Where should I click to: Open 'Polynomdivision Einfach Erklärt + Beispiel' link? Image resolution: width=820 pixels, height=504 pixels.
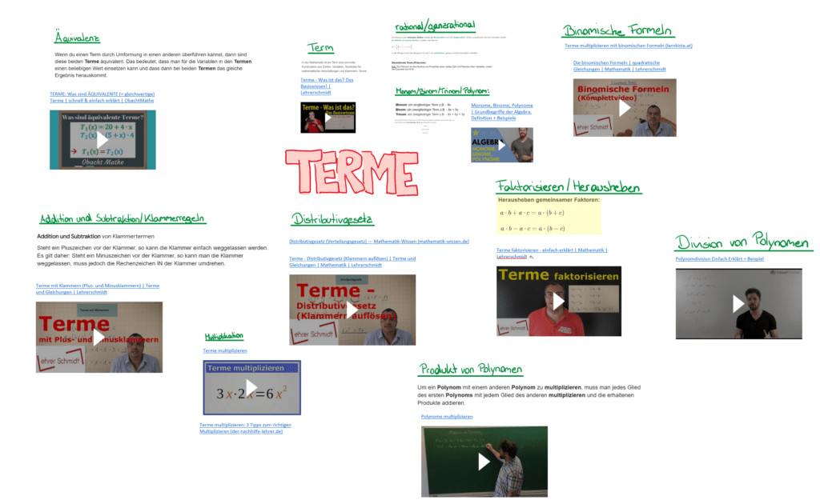point(719,259)
